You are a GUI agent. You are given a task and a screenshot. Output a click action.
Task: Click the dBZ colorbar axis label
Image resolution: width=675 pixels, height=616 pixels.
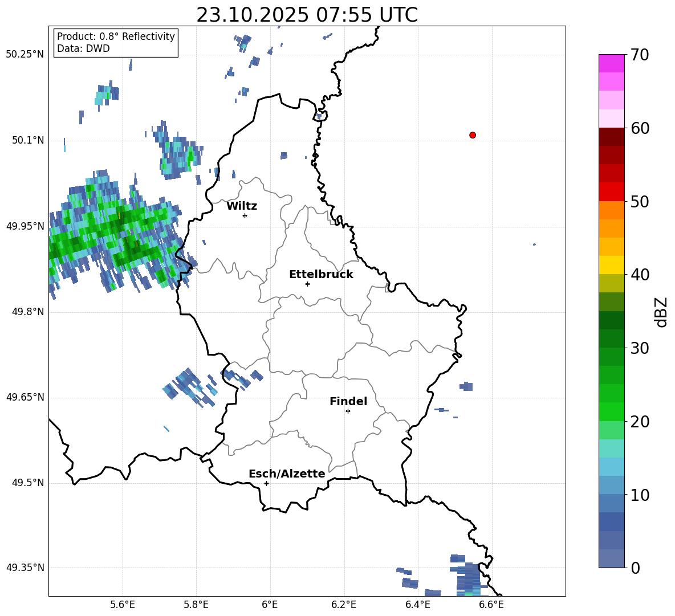[x=661, y=312]
